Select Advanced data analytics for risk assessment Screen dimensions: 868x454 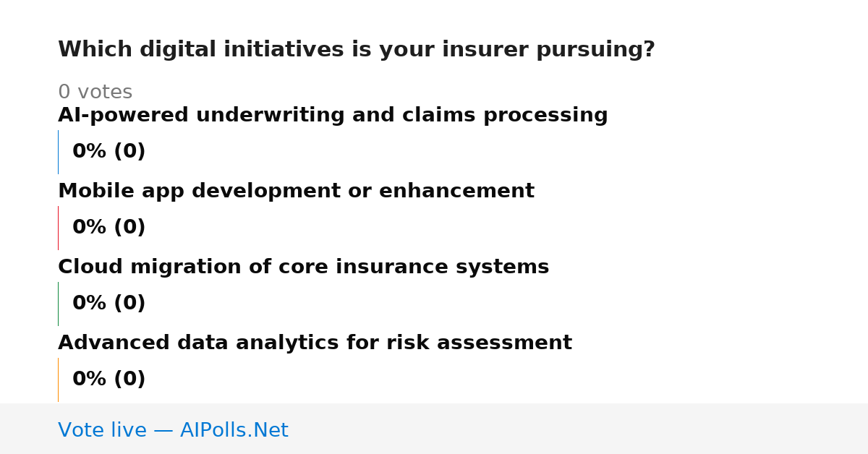[315, 343]
